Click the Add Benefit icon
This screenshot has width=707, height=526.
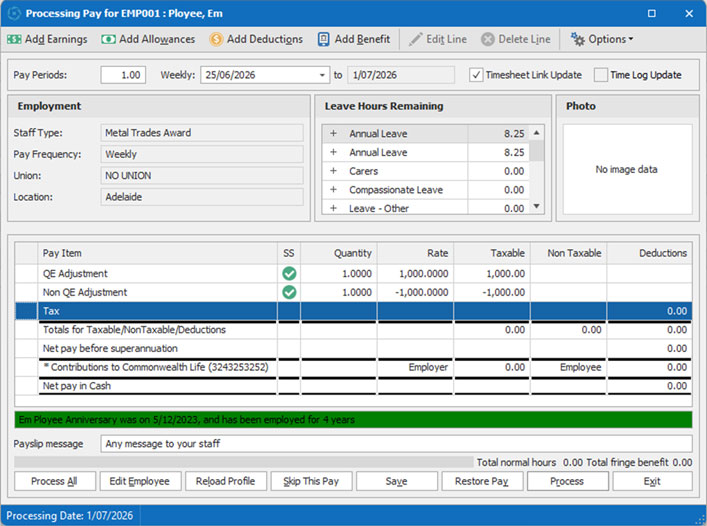pyautogui.click(x=324, y=40)
